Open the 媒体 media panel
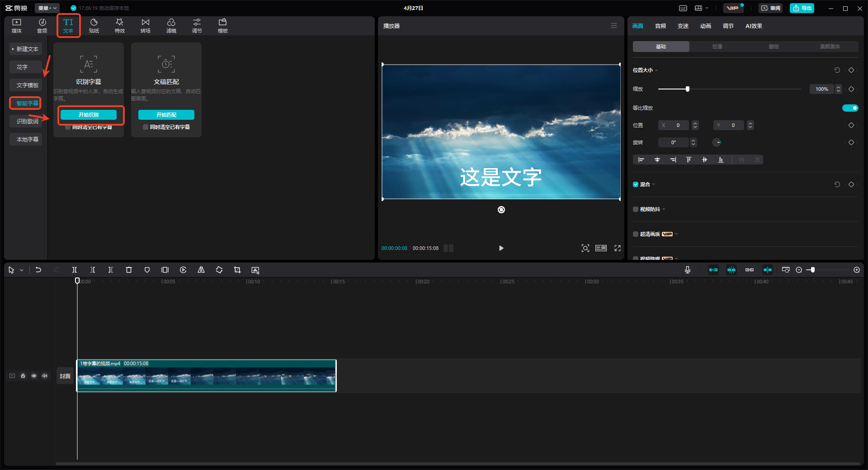868x470 pixels. click(17, 26)
